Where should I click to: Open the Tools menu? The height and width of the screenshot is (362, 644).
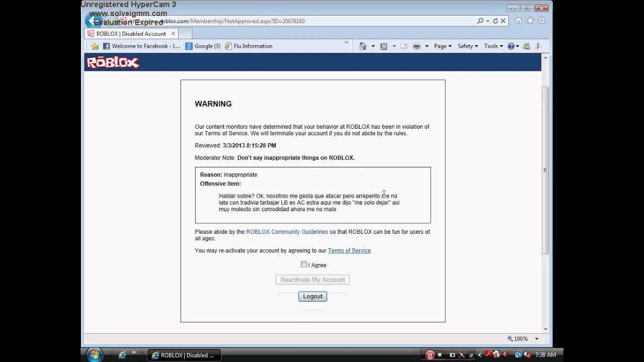[494, 46]
